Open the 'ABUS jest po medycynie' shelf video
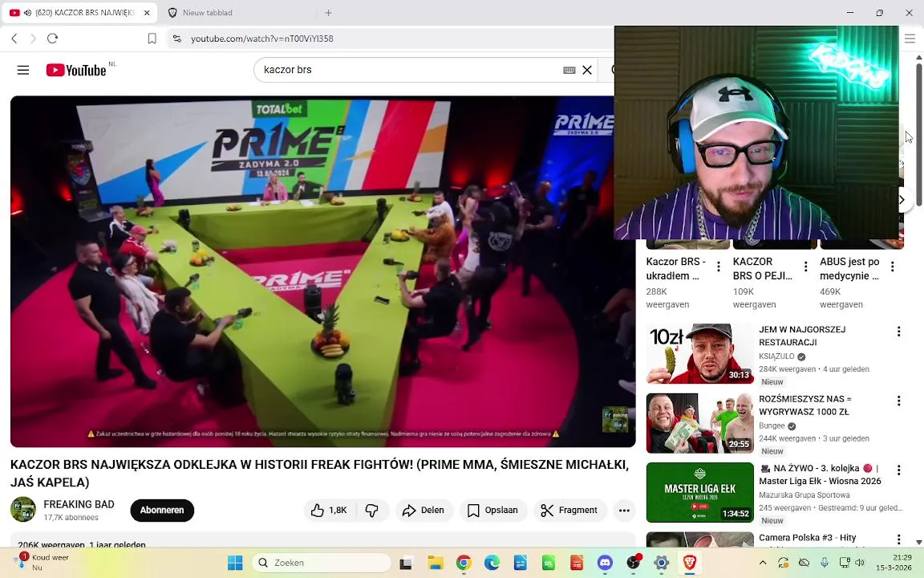The image size is (924, 578). (x=849, y=268)
